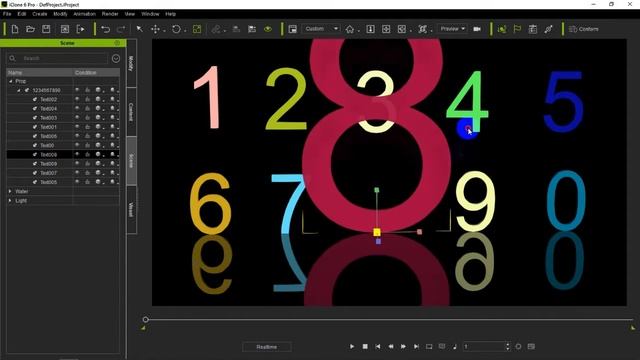Screen dimensions: 640x360
Task: Save the project with the disk icon
Action: click(46, 29)
